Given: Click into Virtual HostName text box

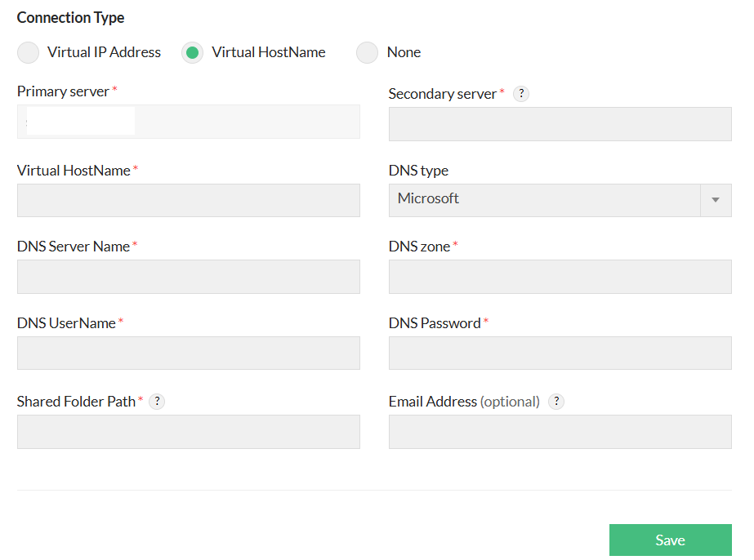Looking at the screenshot, I should 188,200.
